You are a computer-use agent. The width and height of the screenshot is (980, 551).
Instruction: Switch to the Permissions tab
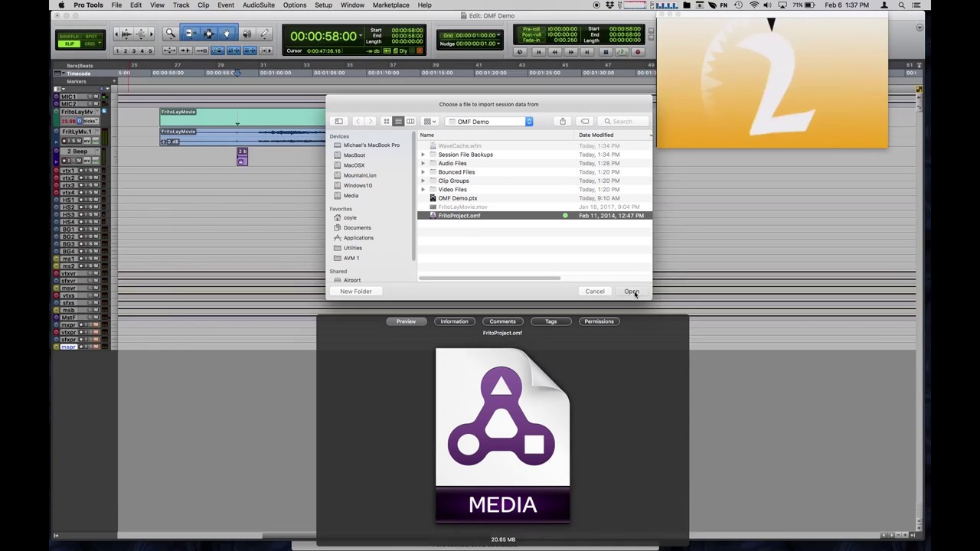click(x=599, y=321)
